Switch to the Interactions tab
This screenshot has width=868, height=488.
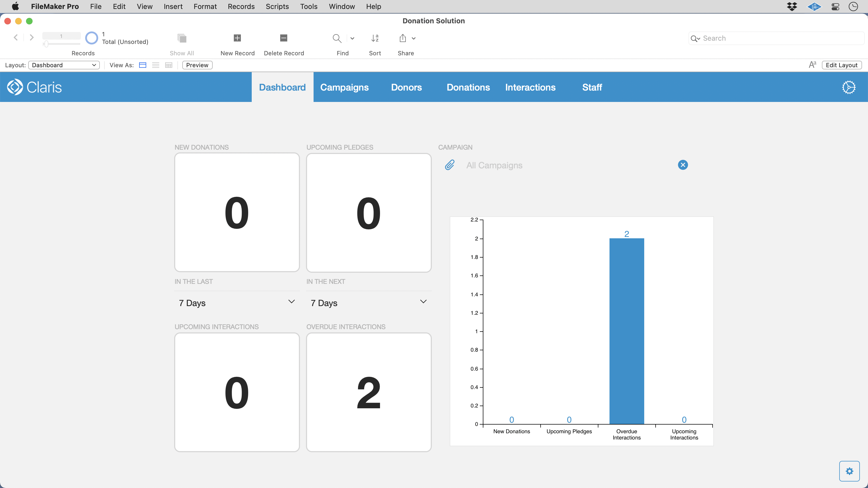pos(530,87)
